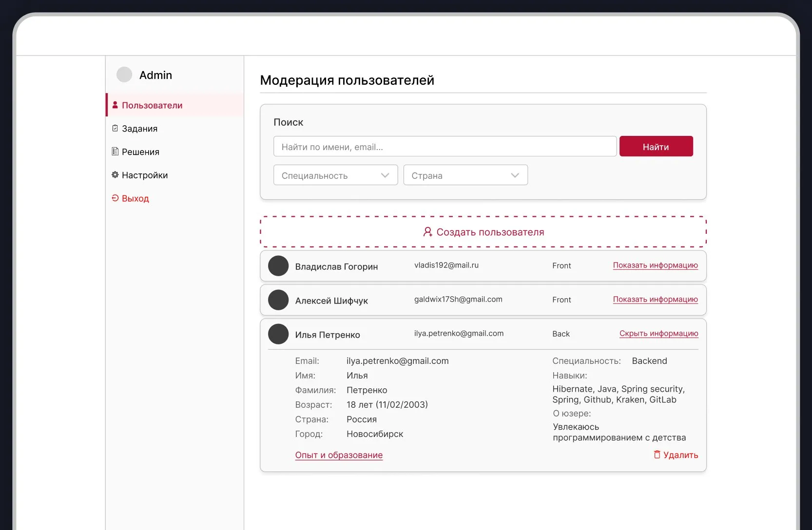Click the name Илья Петренко in row header
This screenshot has width=812, height=530.
pyautogui.click(x=328, y=335)
